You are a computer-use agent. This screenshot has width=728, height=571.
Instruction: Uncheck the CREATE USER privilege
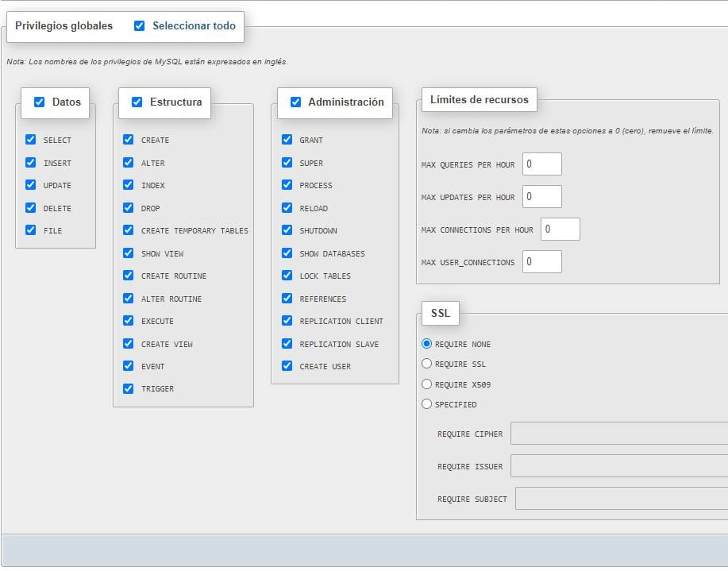(287, 366)
